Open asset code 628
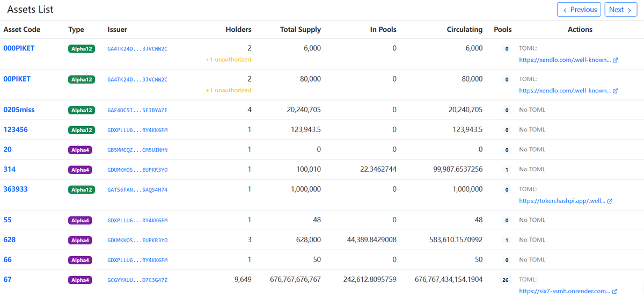The width and height of the screenshot is (644, 298). click(x=10, y=239)
